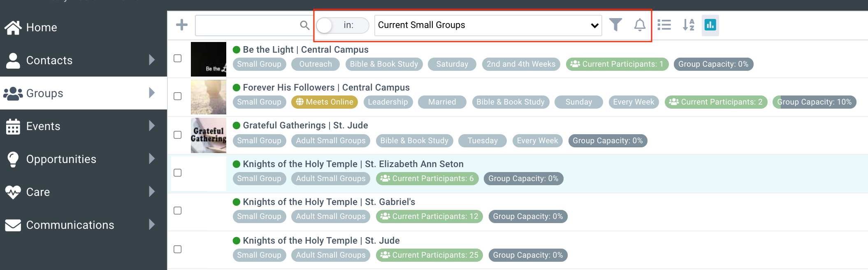The width and height of the screenshot is (868, 270).
Task: Click the A-Z sort icon
Action: [688, 25]
